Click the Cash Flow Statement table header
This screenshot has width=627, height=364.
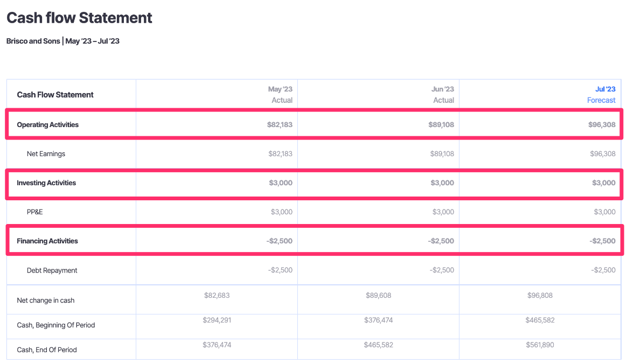pyautogui.click(x=55, y=95)
